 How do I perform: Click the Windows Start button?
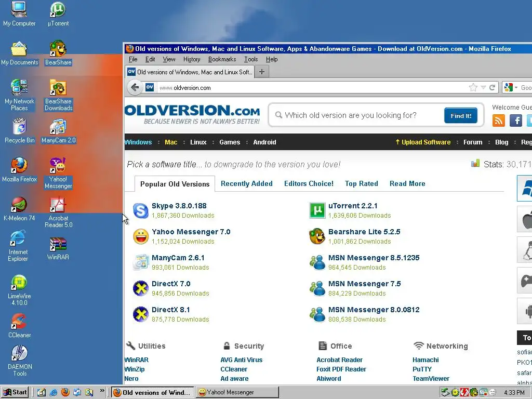pos(15,392)
